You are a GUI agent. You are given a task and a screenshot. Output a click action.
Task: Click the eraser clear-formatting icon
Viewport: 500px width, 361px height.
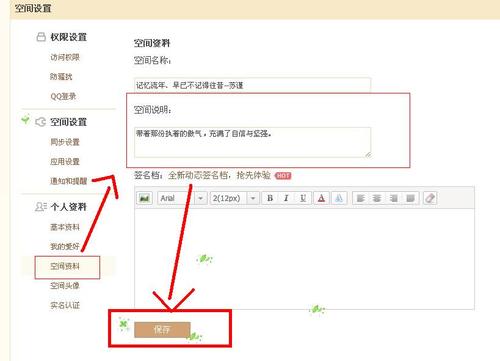(430, 198)
